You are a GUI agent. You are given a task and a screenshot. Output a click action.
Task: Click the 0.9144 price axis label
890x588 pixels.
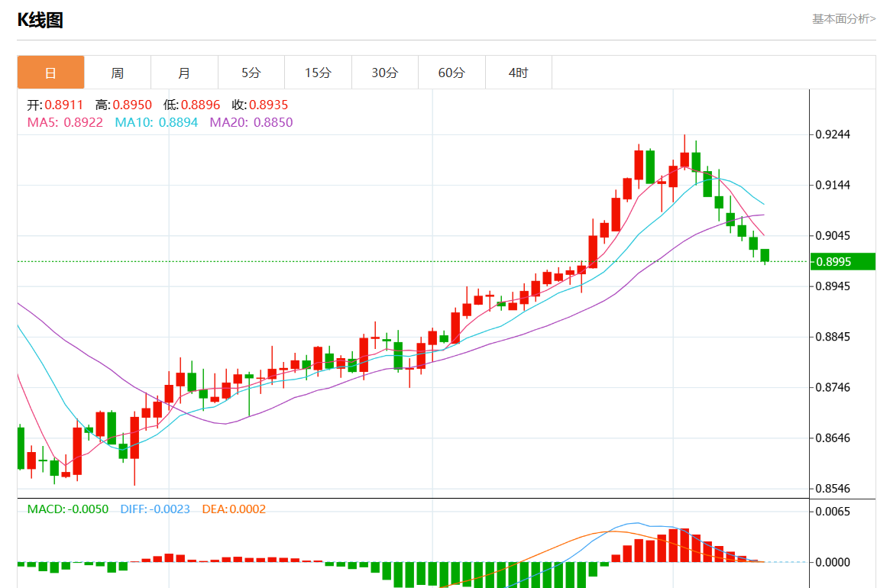[x=833, y=185]
